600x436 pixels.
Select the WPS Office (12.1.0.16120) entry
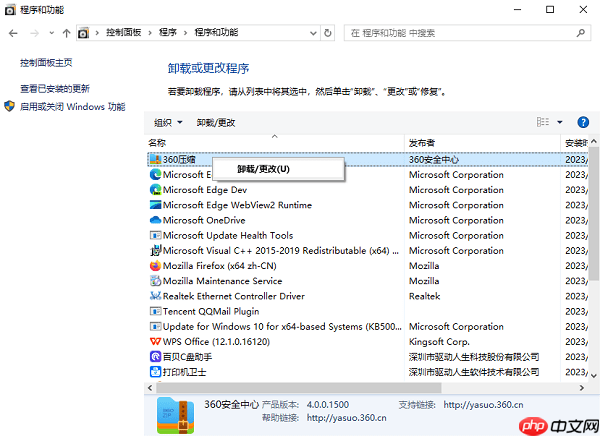pos(367,341)
